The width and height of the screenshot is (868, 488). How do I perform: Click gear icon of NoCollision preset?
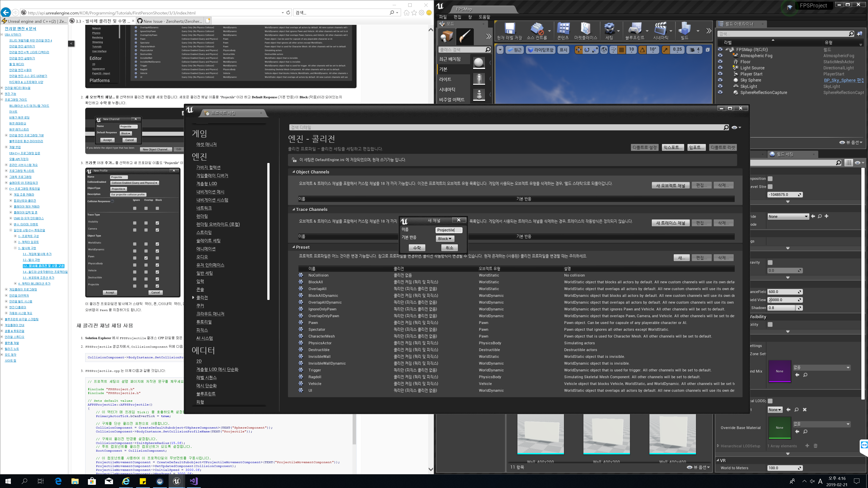pyautogui.click(x=301, y=275)
